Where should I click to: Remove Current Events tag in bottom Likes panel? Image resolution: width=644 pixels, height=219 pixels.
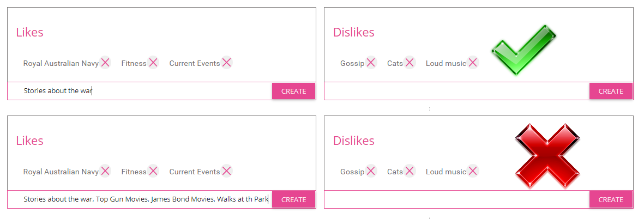226,171
